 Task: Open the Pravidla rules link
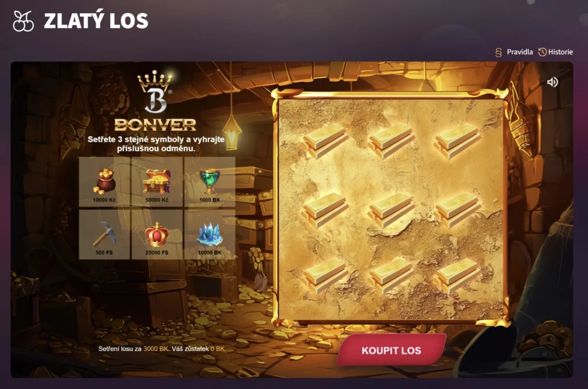514,52
